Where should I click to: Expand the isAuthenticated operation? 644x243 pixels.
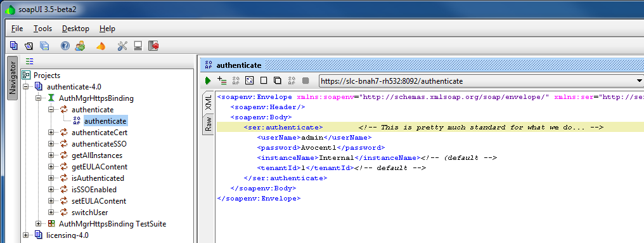(x=51, y=178)
